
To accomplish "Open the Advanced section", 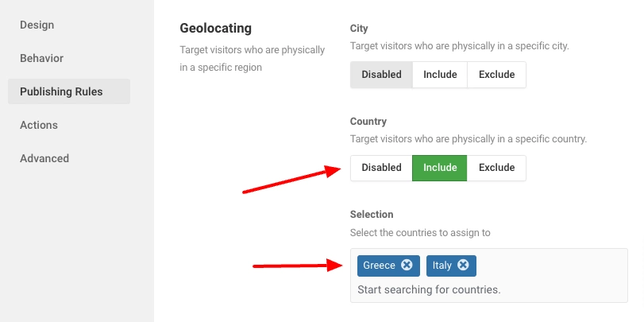I will pos(44,158).
